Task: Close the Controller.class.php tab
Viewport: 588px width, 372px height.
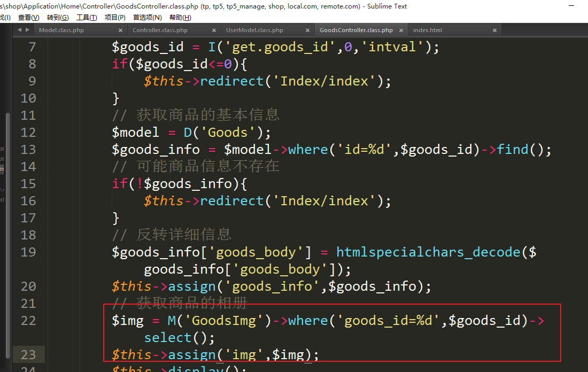Action: pos(214,30)
